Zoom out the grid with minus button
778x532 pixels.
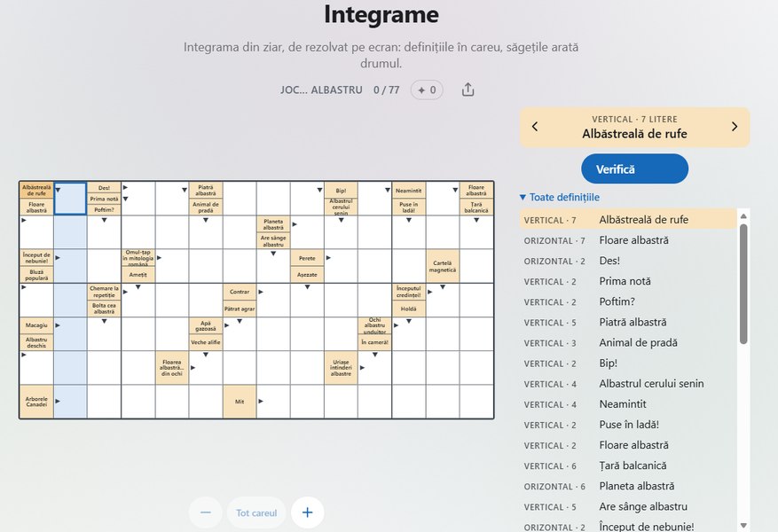tap(206, 512)
